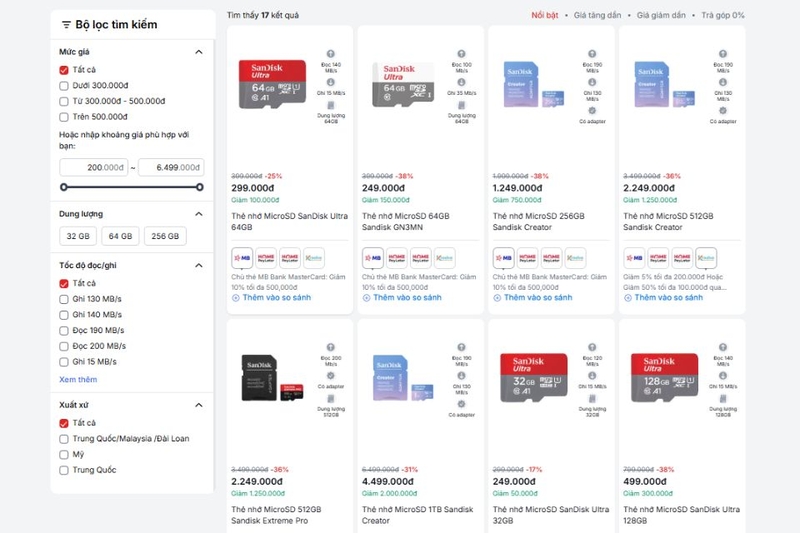
Task: Collapse the Mức giá section
Action: coord(199,52)
